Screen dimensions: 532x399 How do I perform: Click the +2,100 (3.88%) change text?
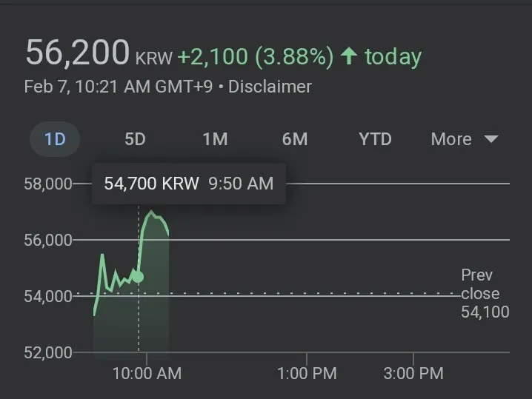tap(256, 56)
